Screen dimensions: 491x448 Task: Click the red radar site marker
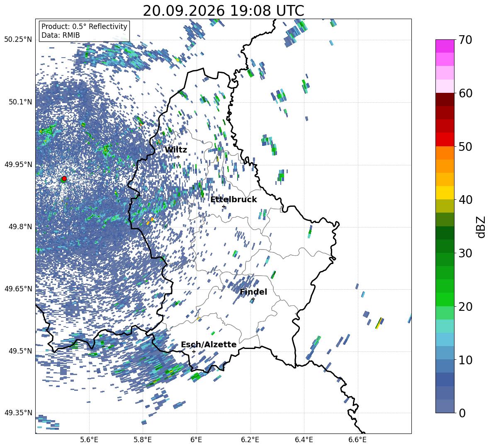click(64, 178)
